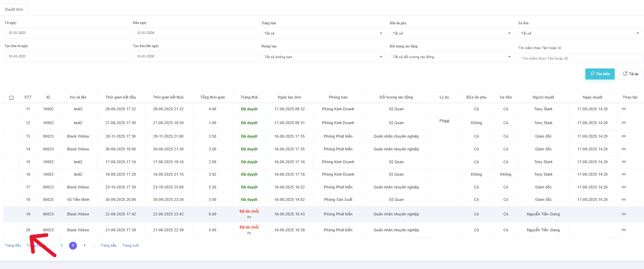Open the rejected row 19 eye icon
Screen dimensions: 644x269
(624, 214)
